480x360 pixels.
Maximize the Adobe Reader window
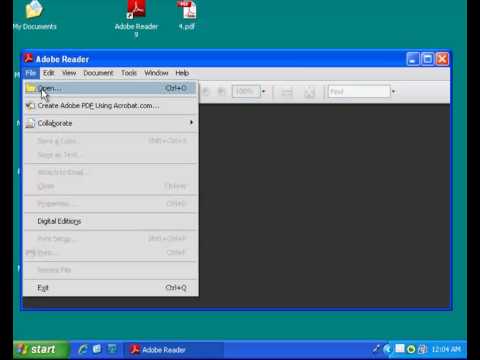tap(427, 59)
